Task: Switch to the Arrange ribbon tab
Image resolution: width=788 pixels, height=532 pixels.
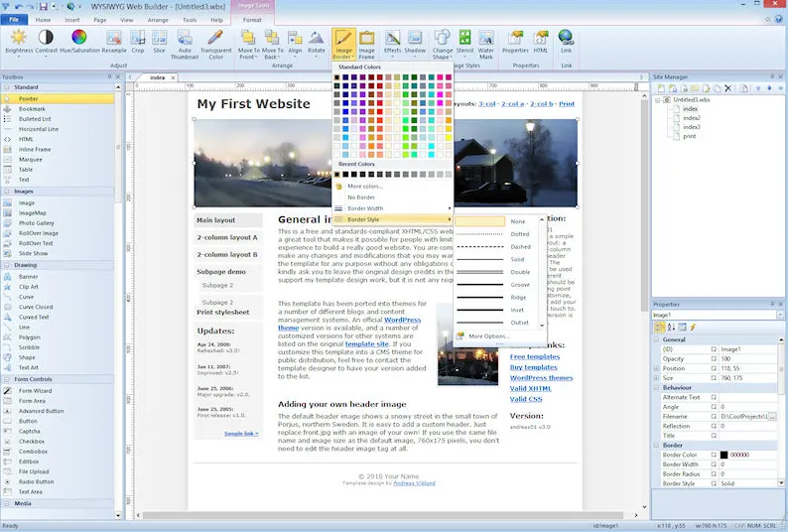Action: 158,20
